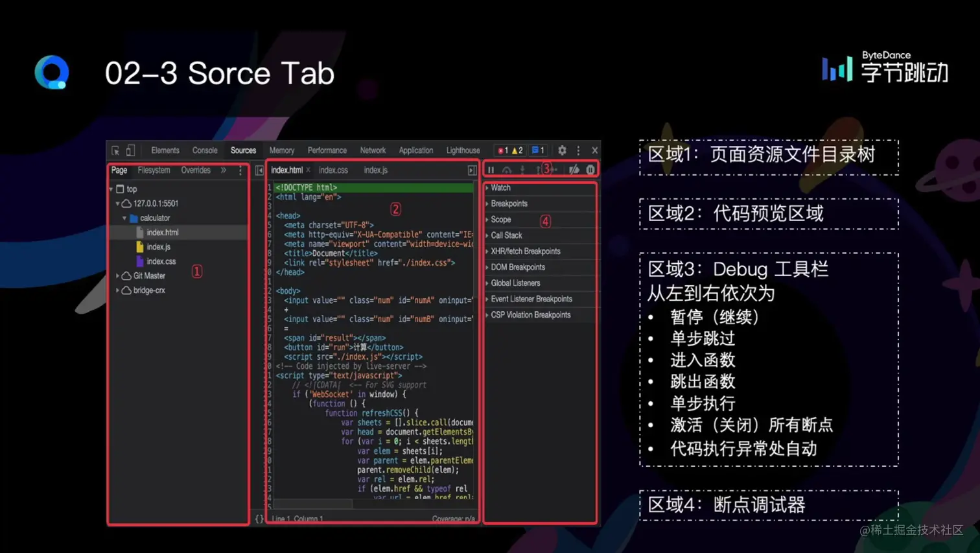Expand Event Listener Breakpoints section
This screenshot has height=553, width=980.
point(540,299)
